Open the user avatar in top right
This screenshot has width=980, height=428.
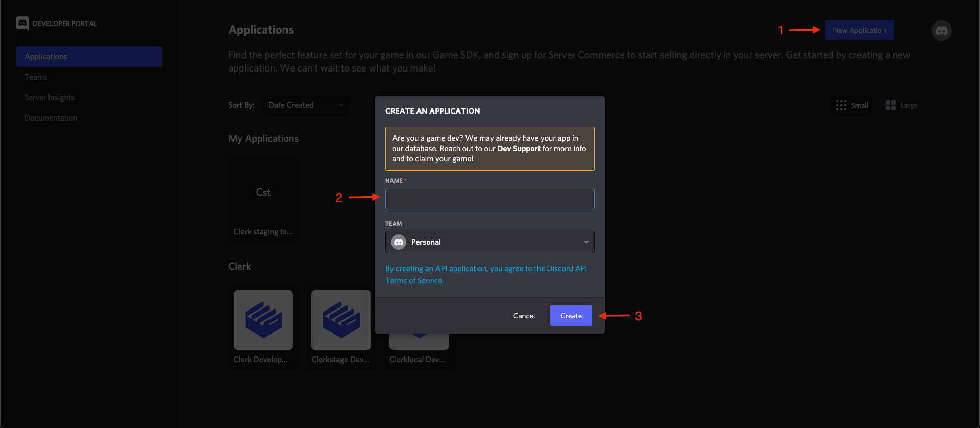coord(941,31)
